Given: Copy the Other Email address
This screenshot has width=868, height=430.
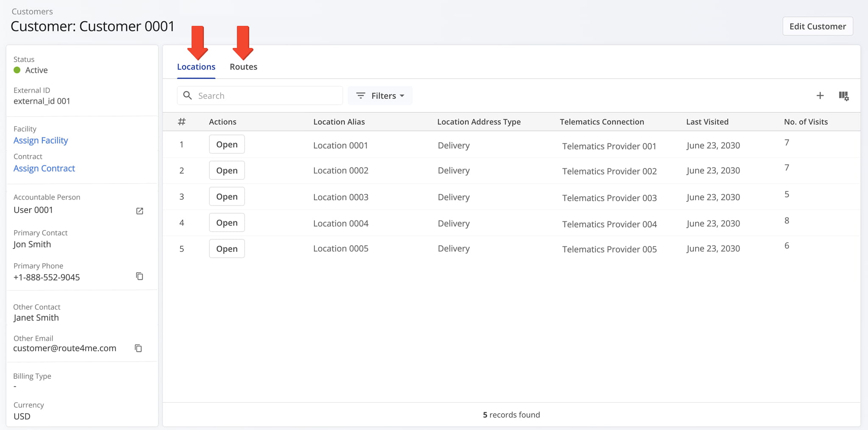Looking at the screenshot, I should (x=138, y=348).
